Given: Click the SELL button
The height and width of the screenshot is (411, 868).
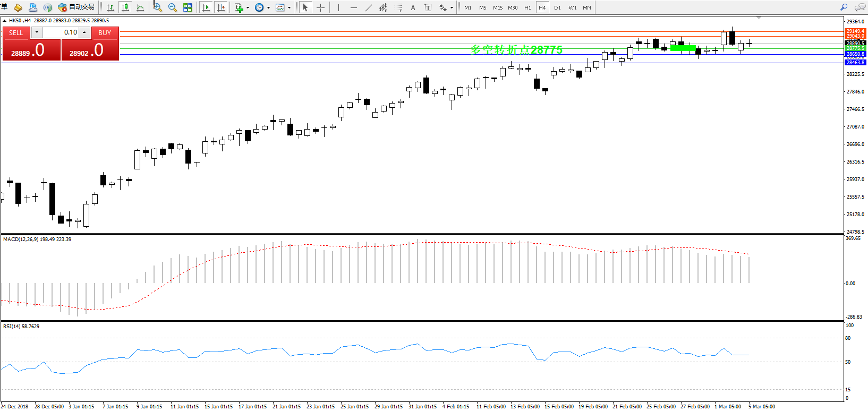Looking at the screenshot, I should point(16,32).
